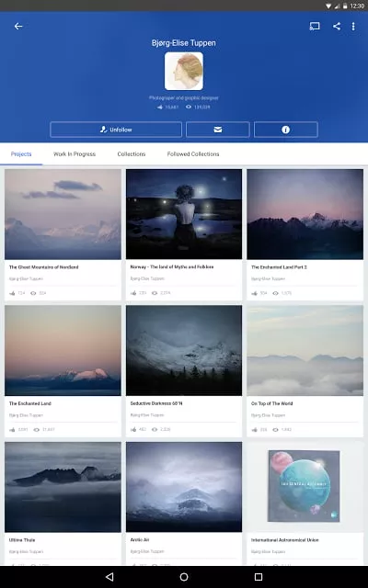This screenshot has width=368, height=588.
Task: Tap The Enchanted Land Part 2 title
Action: click(x=279, y=267)
